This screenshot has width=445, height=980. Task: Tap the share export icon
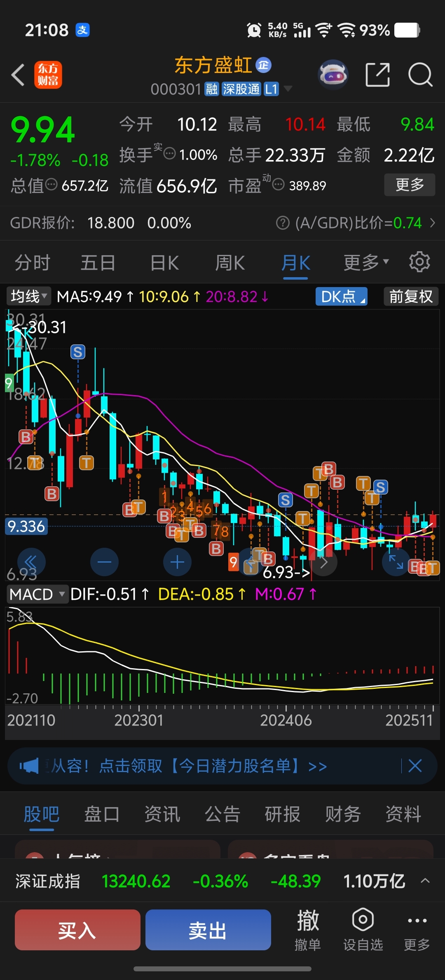click(378, 75)
